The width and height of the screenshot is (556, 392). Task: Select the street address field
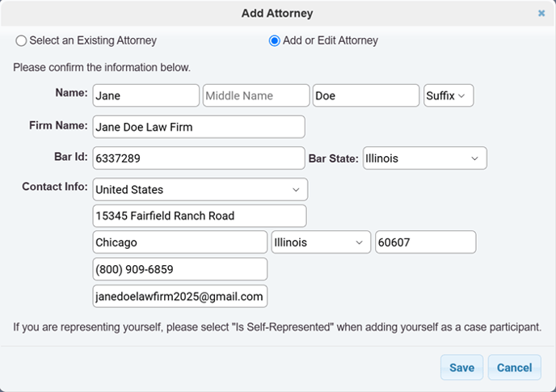tap(200, 216)
